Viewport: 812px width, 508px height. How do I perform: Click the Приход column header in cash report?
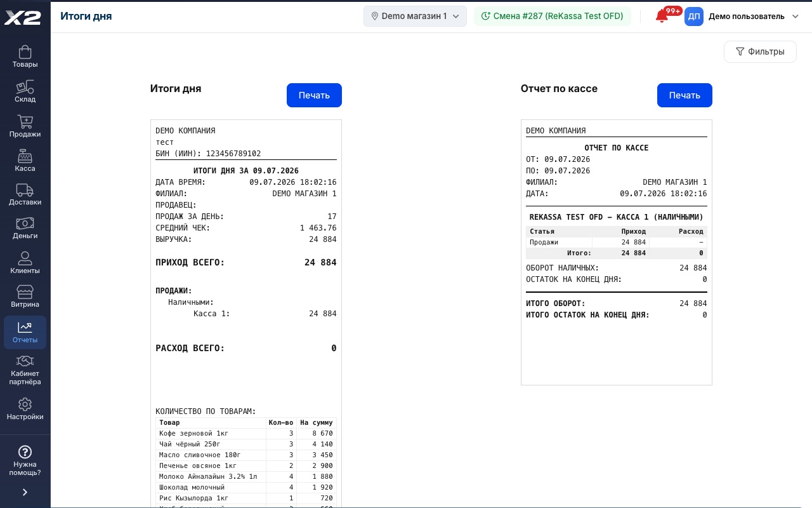[620, 232]
